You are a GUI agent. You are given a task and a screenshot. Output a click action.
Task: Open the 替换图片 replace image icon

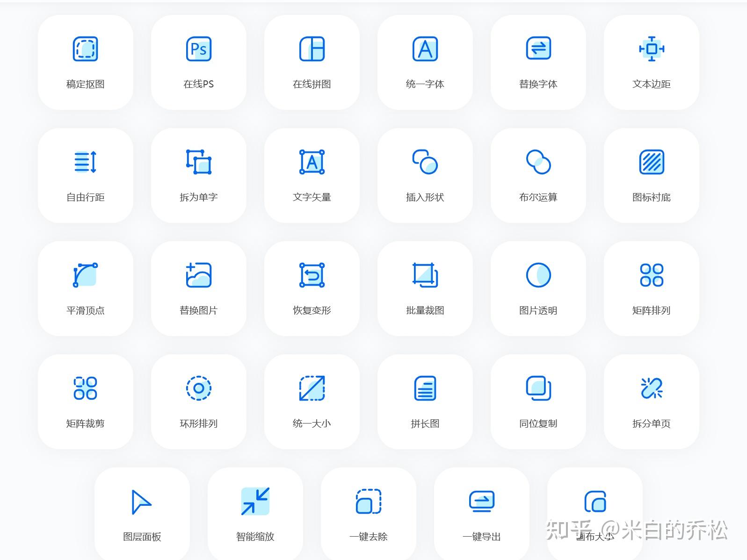pyautogui.click(x=199, y=275)
